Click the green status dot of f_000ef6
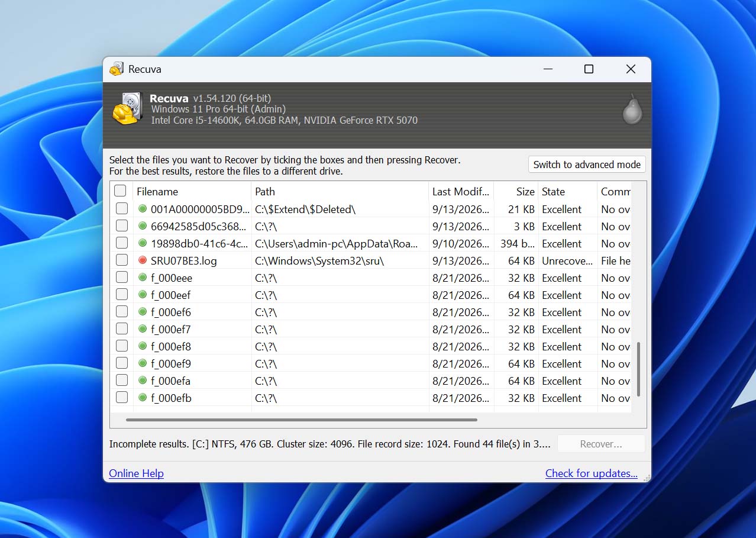756x538 pixels. pos(142,312)
